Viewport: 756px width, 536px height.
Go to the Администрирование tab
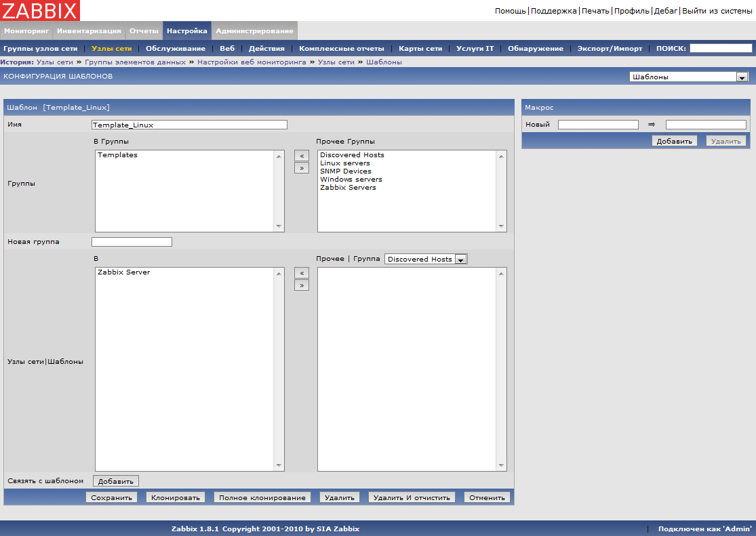pos(254,31)
